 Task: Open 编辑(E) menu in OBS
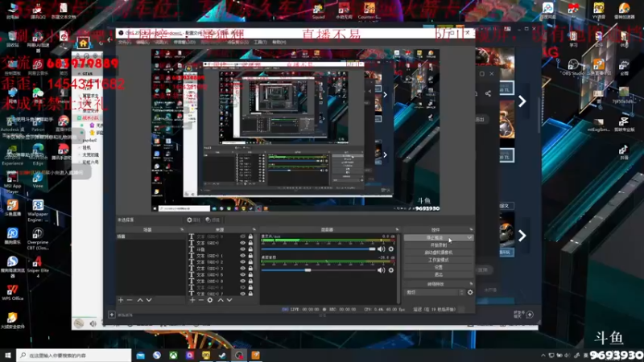[142, 43]
